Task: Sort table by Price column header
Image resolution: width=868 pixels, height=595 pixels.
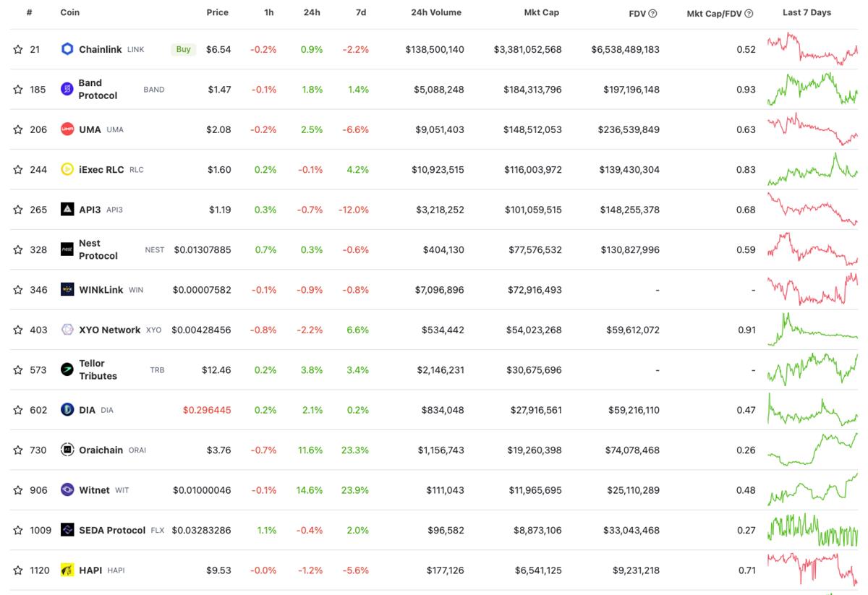Action: click(x=217, y=12)
